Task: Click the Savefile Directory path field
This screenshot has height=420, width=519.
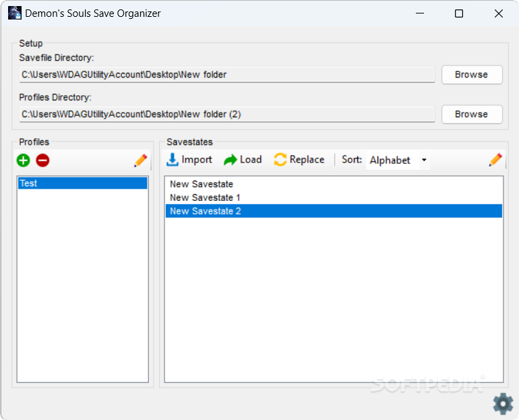Action: click(227, 74)
